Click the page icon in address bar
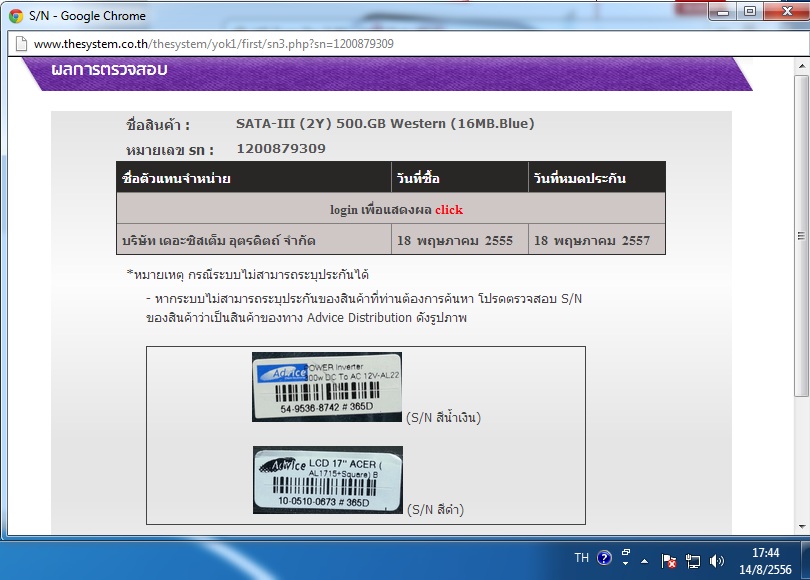Viewport: 810px width, 580px height. (21, 44)
